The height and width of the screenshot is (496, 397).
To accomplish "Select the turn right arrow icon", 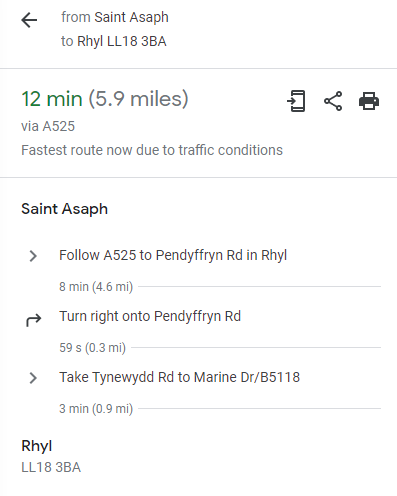I will tap(33, 320).
